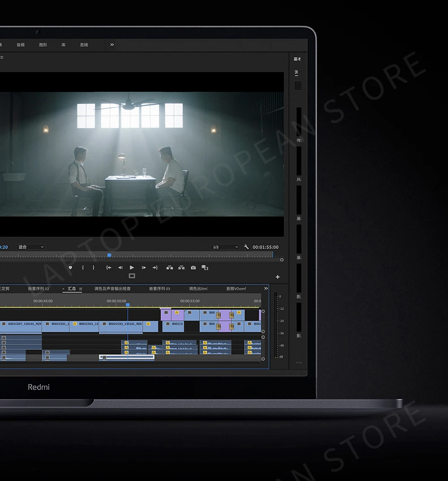Select clip A001C007_130101_R29
Screen dimensions: 448x481
coord(21,326)
